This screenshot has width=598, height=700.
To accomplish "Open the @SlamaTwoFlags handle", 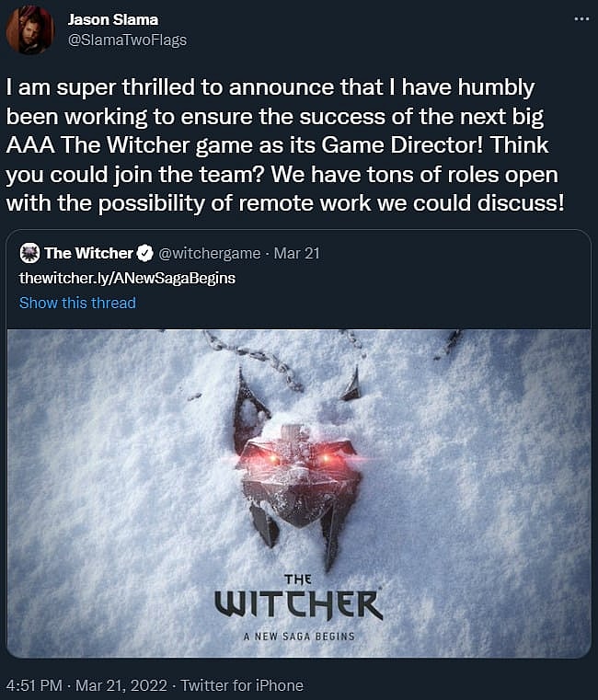I will pos(127,40).
